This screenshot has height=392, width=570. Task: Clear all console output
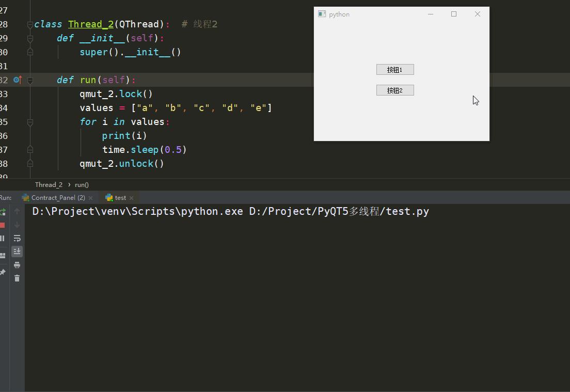pyautogui.click(x=17, y=277)
